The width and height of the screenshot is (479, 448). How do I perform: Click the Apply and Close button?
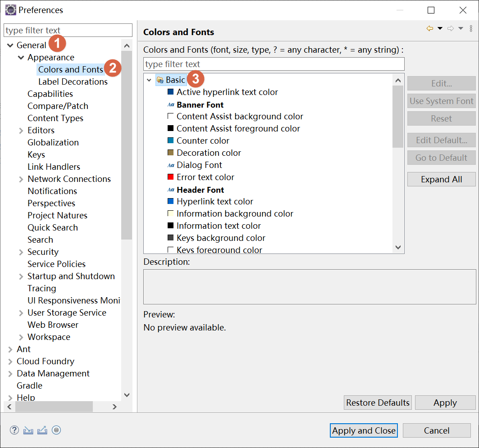[364, 430]
